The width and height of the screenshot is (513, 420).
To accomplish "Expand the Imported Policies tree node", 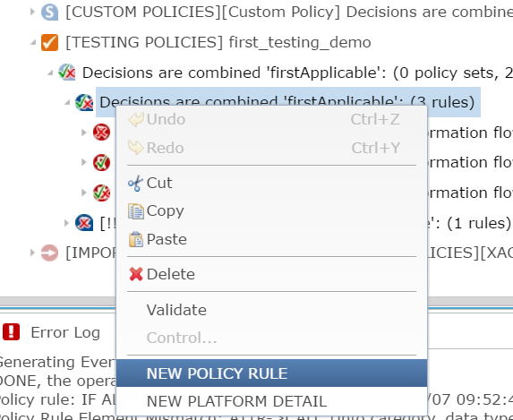I will 32,253.
